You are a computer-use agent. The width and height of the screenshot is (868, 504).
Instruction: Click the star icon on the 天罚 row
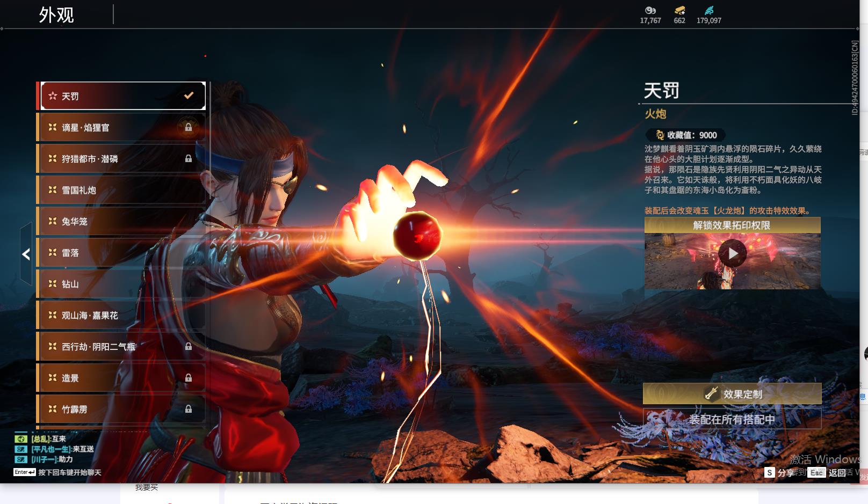click(53, 96)
